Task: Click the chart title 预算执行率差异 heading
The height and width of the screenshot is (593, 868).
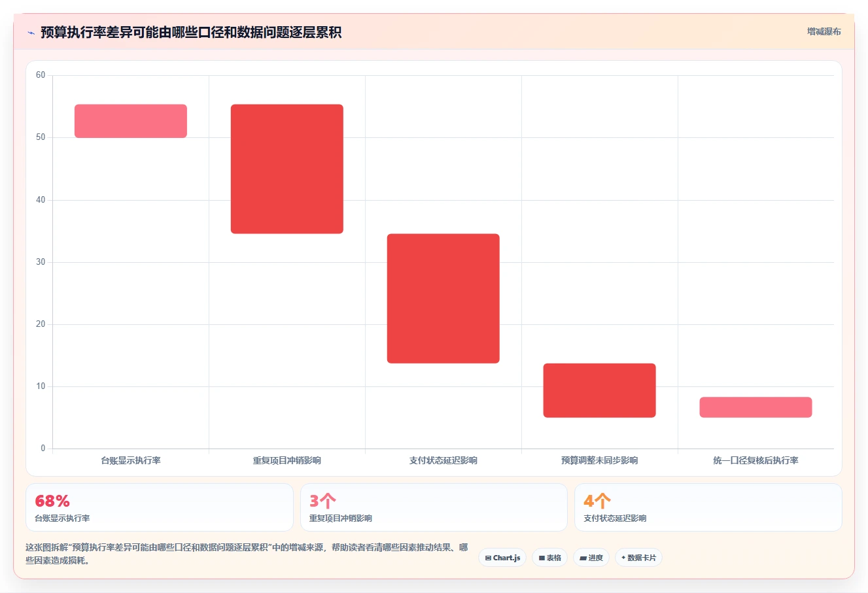Action: [x=191, y=32]
